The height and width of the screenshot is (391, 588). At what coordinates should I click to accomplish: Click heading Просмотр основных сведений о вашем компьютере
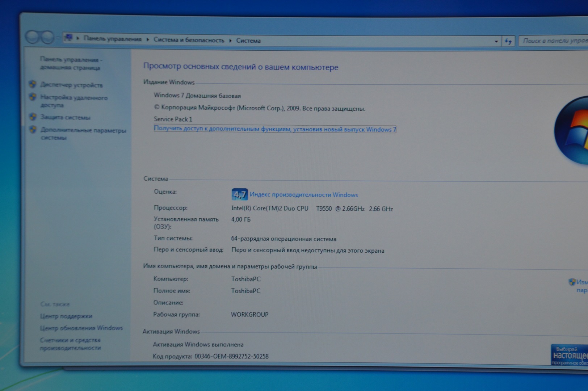coord(241,67)
